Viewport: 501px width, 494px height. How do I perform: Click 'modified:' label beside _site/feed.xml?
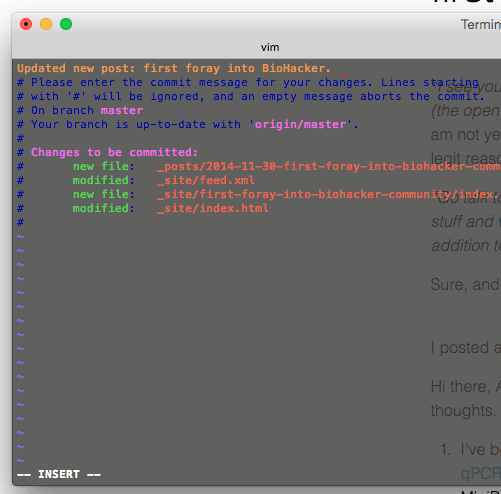(x=104, y=180)
